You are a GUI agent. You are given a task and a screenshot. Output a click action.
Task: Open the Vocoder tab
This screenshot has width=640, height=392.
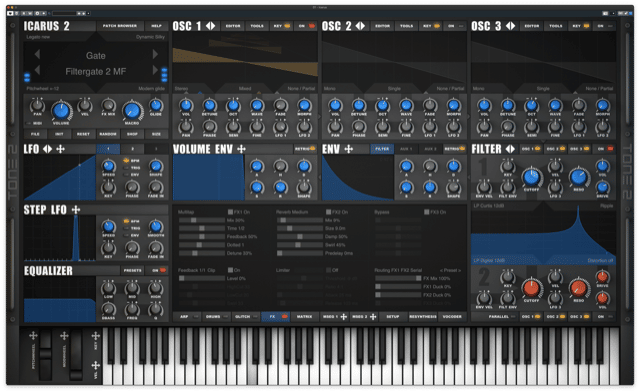(452, 317)
